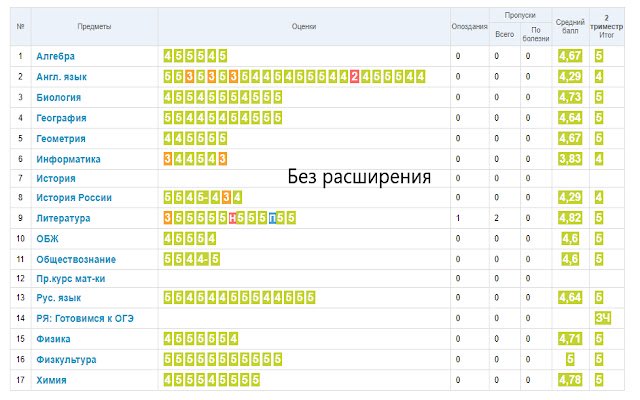This screenshot has width=640, height=400.
Task: Click the orange 3 grade in Литература row
Action: pyautogui.click(x=167, y=218)
